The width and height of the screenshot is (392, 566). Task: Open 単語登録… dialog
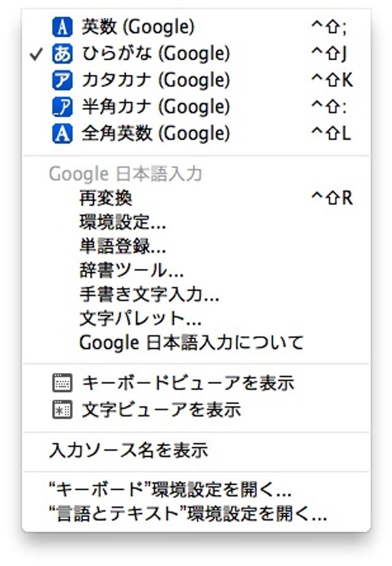[x=123, y=246]
